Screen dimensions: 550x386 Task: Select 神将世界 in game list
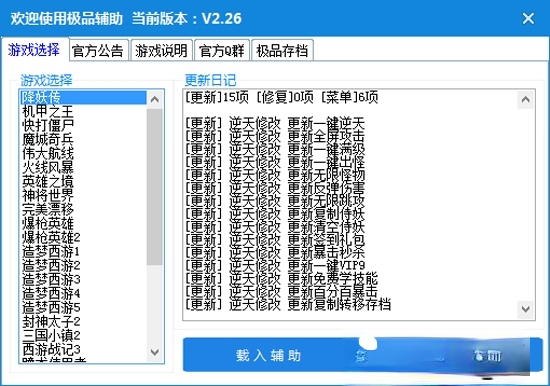tap(83, 195)
